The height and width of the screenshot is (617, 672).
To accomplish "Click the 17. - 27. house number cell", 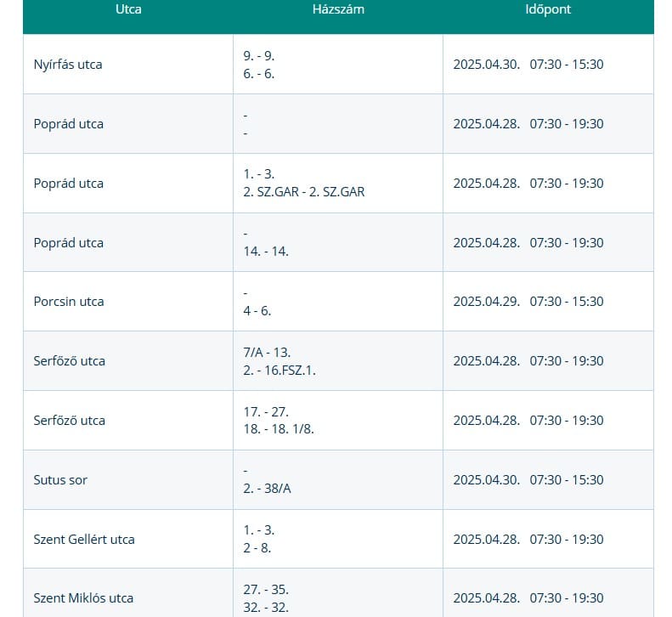I will [267, 411].
